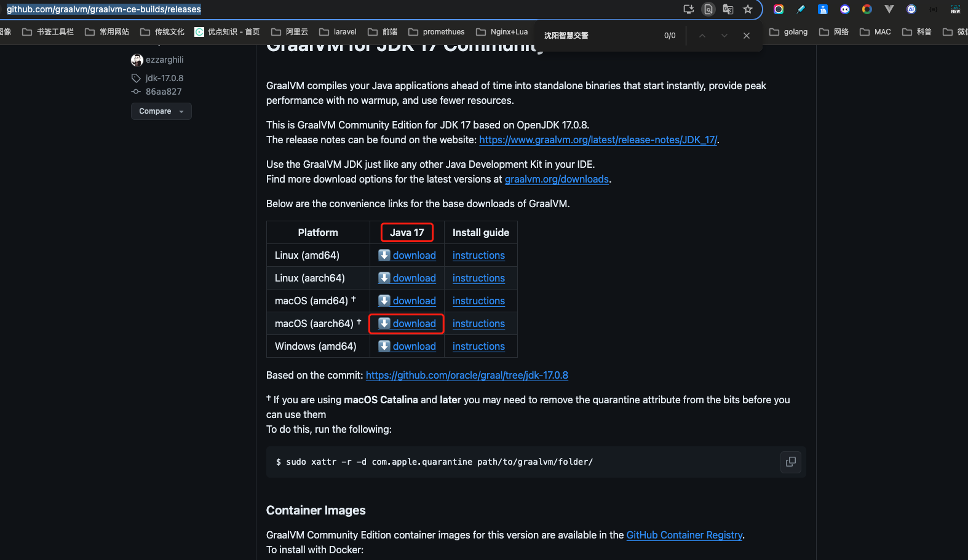Go to previous find result arrow
Image resolution: width=968 pixels, height=560 pixels.
(702, 36)
